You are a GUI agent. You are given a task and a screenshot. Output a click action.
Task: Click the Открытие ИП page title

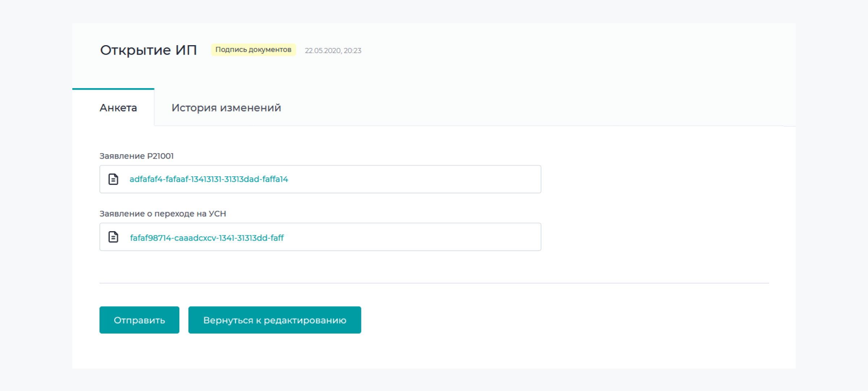[148, 50]
